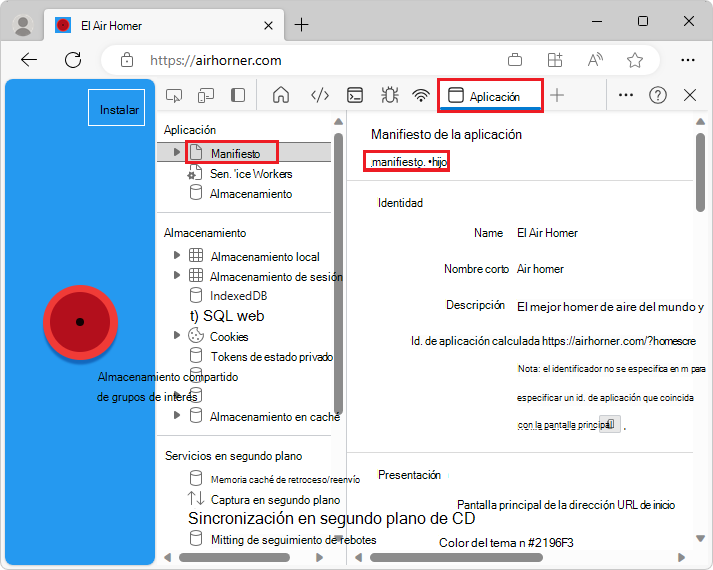Select the El Air Homer tab

(x=164, y=25)
